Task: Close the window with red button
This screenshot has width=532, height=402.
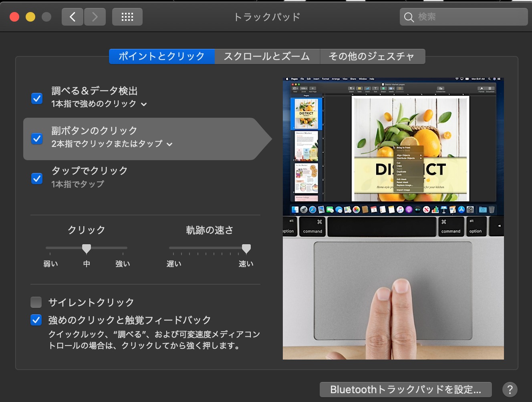Action: point(14,17)
